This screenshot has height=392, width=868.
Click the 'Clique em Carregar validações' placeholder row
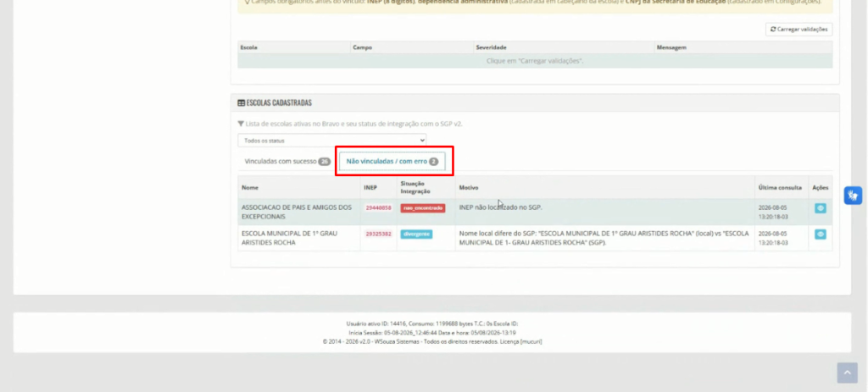(535, 61)
